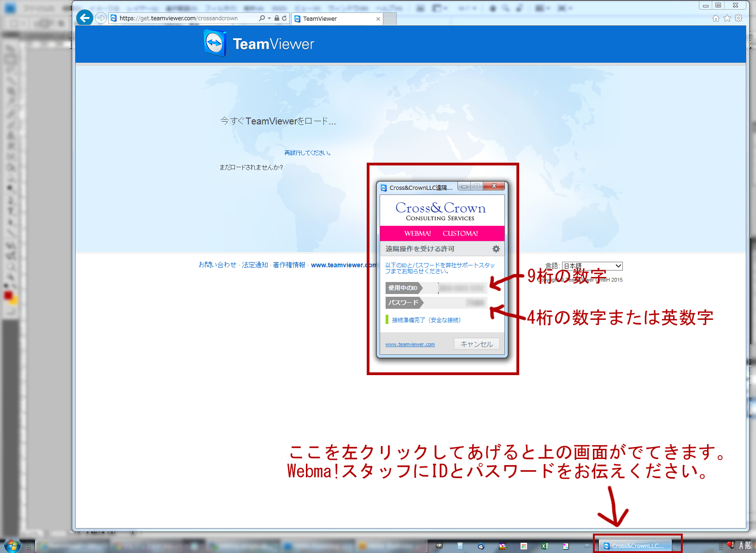Image resolution: width=756 pixels, height=553 pixels.
Task: Open Favorites with the star icon
Action: click(x=727, y=18)
